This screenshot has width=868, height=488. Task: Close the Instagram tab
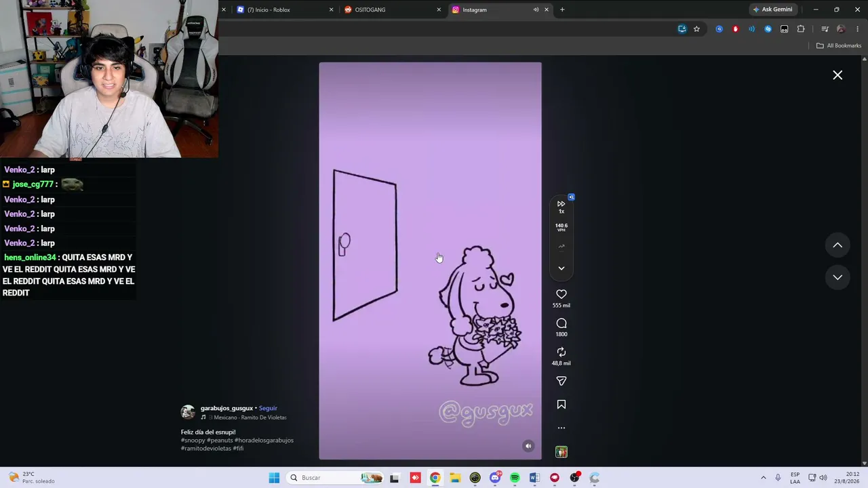pos(547,9)
